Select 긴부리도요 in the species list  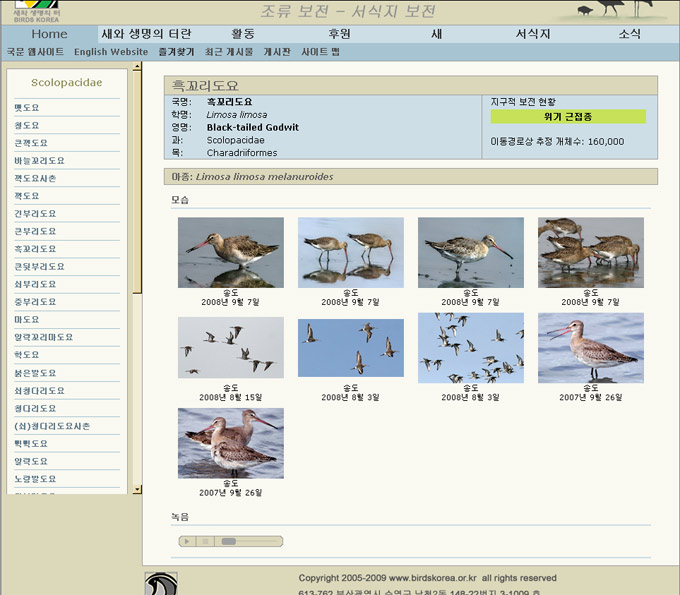coord(35,213)
